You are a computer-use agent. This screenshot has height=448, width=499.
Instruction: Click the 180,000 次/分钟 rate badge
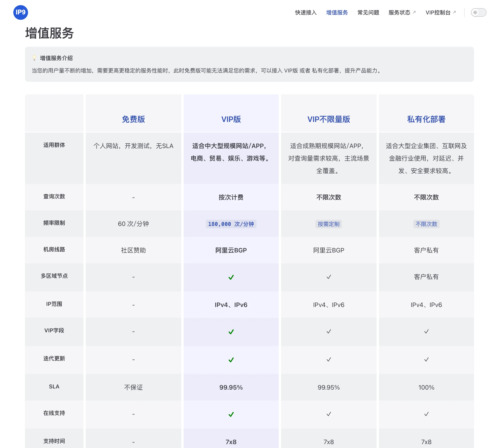231,224
